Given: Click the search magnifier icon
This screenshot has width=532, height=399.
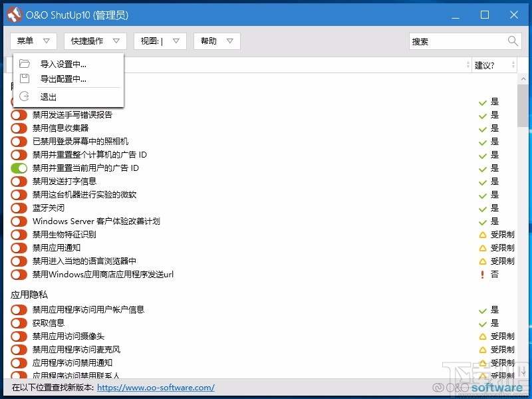Looking at the screenshot, I should pos(513,41).
